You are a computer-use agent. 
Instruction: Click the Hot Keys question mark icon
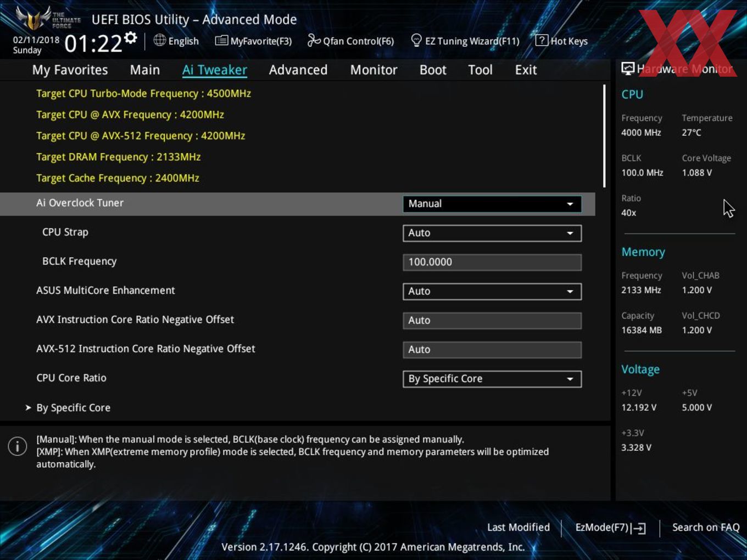coord(542,40)
